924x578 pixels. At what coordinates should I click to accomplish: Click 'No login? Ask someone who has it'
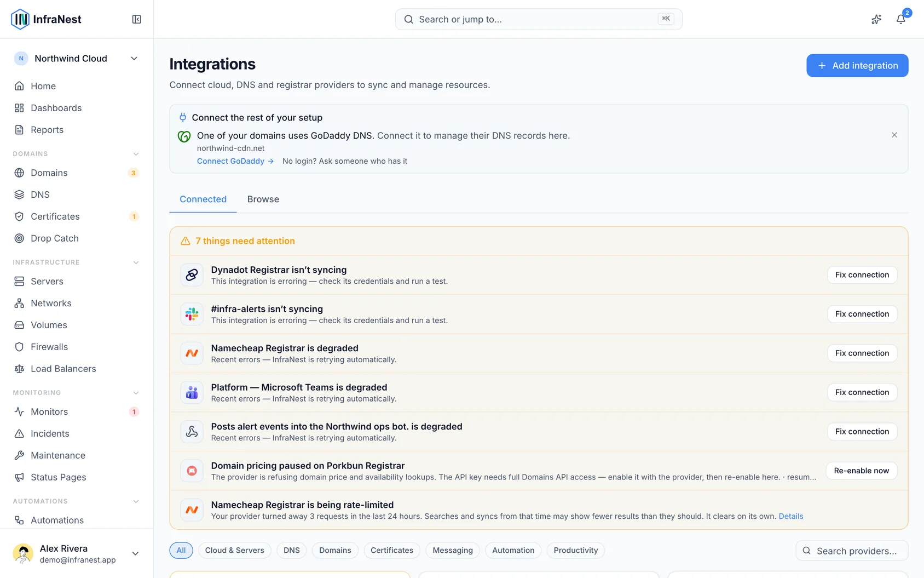tap(345, 161)
